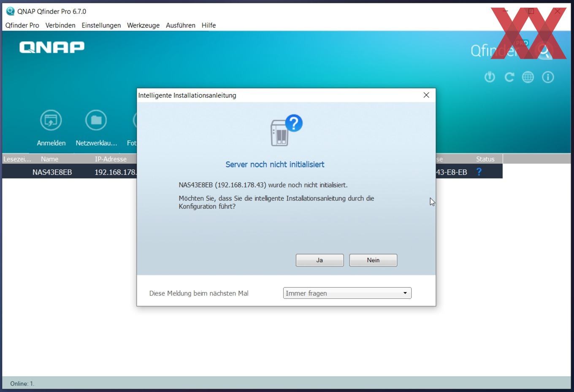Open the Werkzeuge menu
The image size is (574, 392).
click(x=143, y=25)
